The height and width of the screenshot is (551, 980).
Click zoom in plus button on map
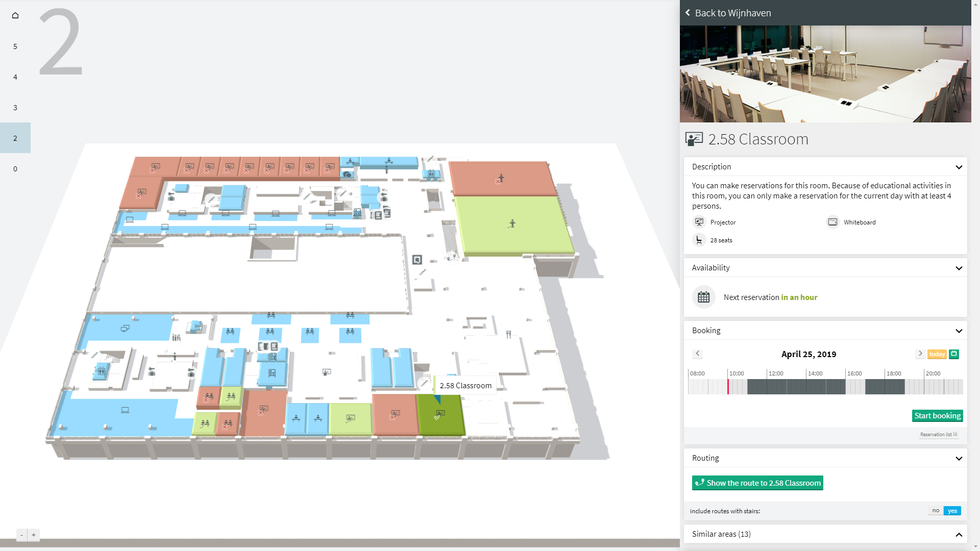pos(34,535)
